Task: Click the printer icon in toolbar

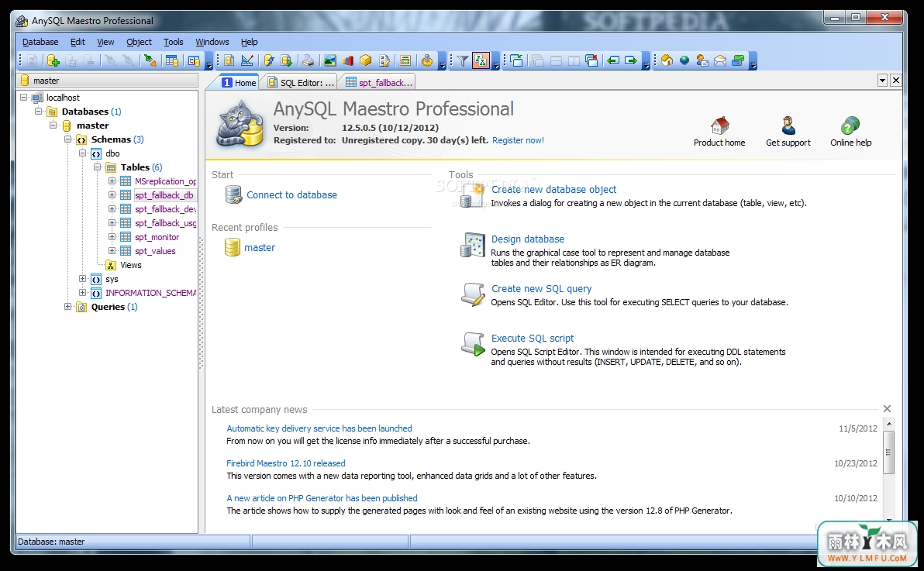Action: point(309,60)
